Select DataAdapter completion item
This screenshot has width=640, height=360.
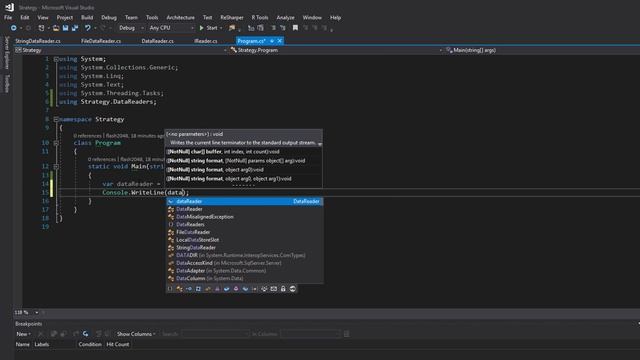coord(244,271)
